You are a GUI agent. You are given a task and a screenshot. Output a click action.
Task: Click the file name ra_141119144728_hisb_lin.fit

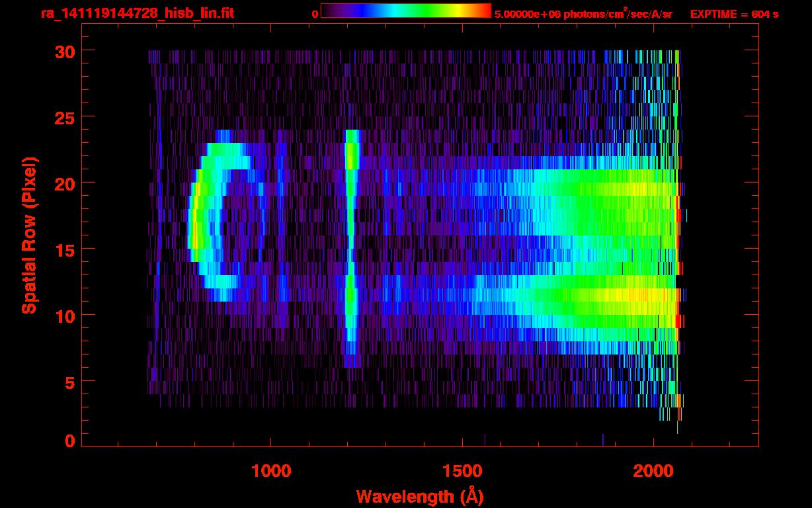137,13
